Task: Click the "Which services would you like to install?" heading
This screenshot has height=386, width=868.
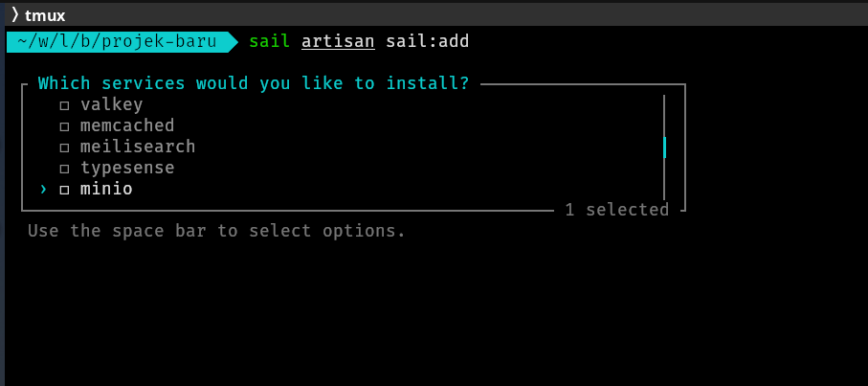Action: pos(254,83)
